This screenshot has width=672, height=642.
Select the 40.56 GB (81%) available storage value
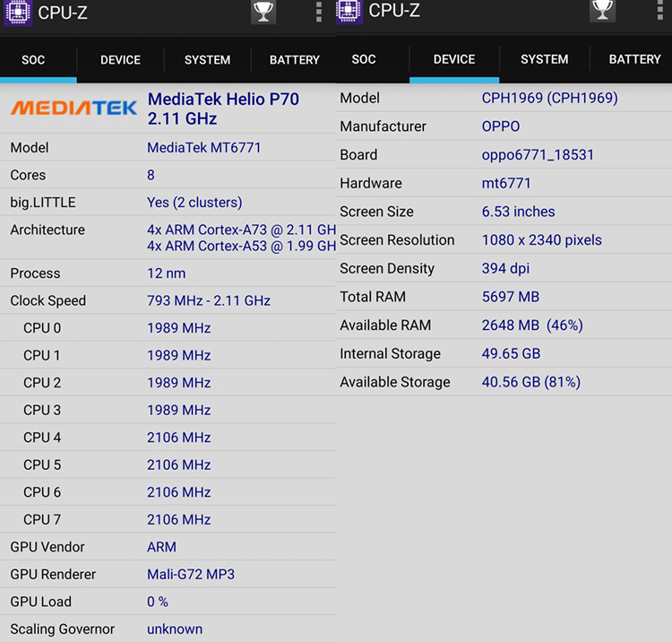click(531, 382)
